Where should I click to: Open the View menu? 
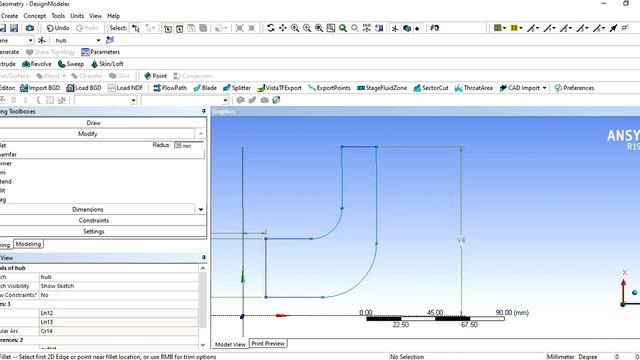(x=95, y=16)
